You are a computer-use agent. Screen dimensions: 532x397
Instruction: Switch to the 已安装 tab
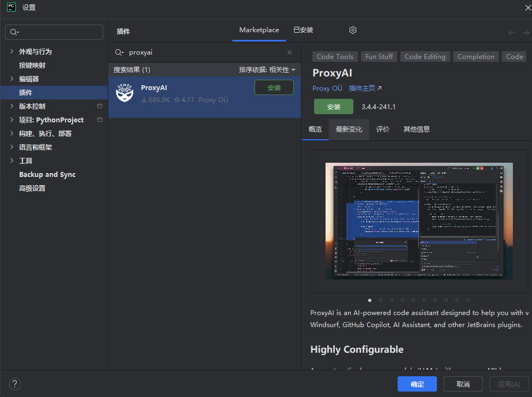coord(303,30)
